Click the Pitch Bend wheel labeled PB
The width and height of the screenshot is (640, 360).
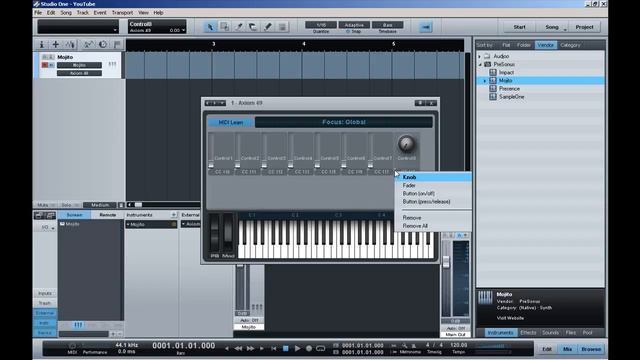tap(214, 233)
